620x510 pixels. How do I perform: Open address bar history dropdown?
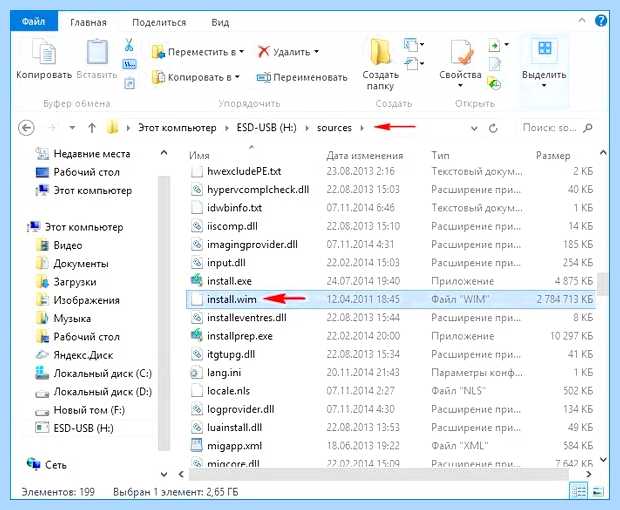click(x=474, y=128)
